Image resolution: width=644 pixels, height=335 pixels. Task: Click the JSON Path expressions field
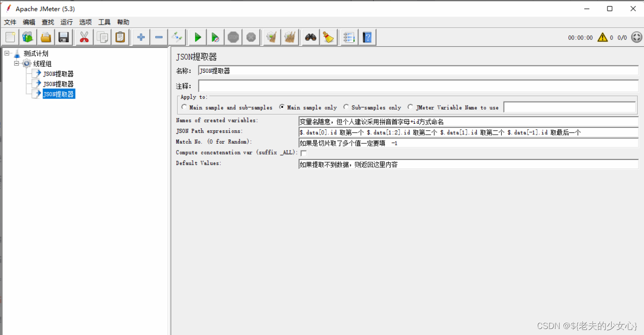468,132
